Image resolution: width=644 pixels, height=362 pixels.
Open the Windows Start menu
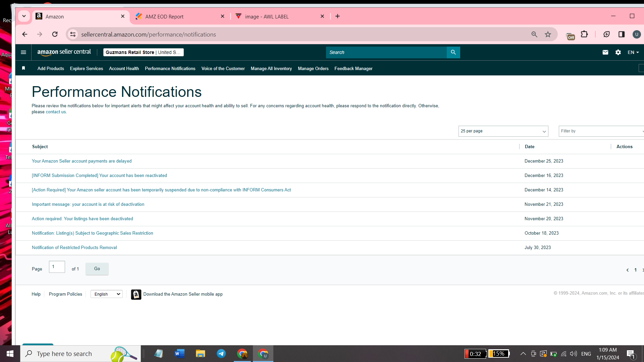tap(10, 354)
